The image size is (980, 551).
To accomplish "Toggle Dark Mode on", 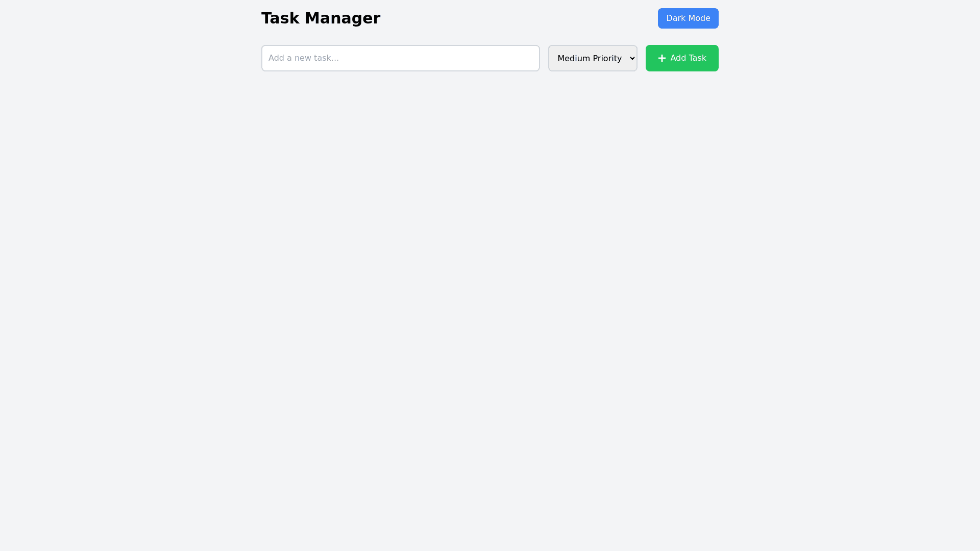I will [x=688, y=18].
